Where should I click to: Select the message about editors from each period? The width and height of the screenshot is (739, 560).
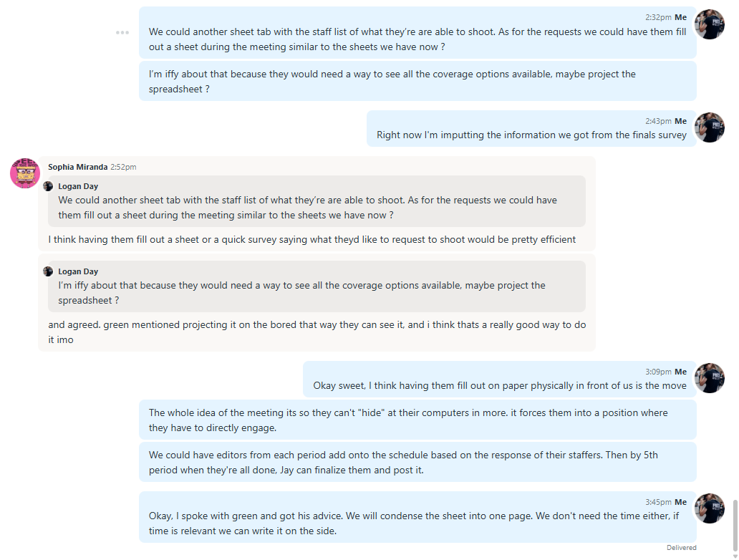point(417,462)
